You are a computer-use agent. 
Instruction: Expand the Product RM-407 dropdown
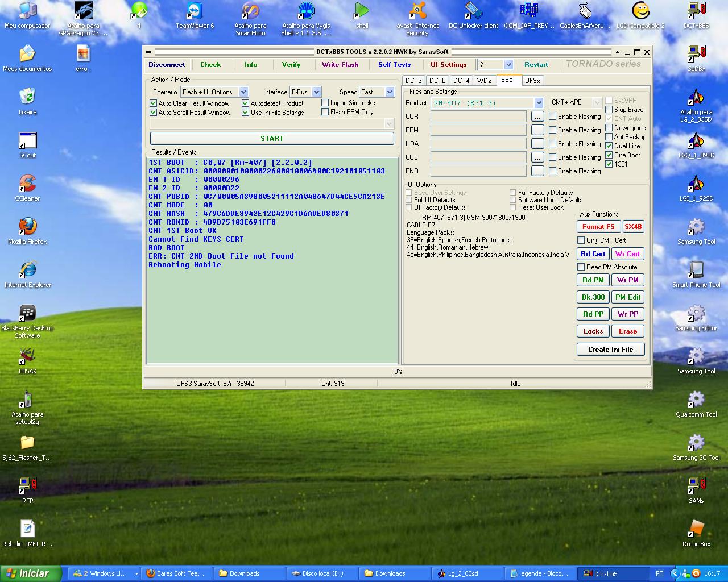pos(539,103)
